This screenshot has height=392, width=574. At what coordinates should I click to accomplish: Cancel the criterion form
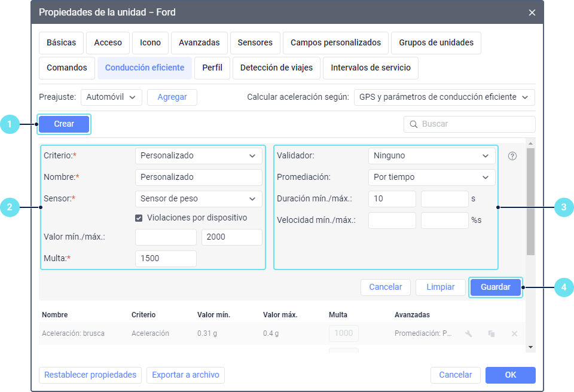pos(386,287)
